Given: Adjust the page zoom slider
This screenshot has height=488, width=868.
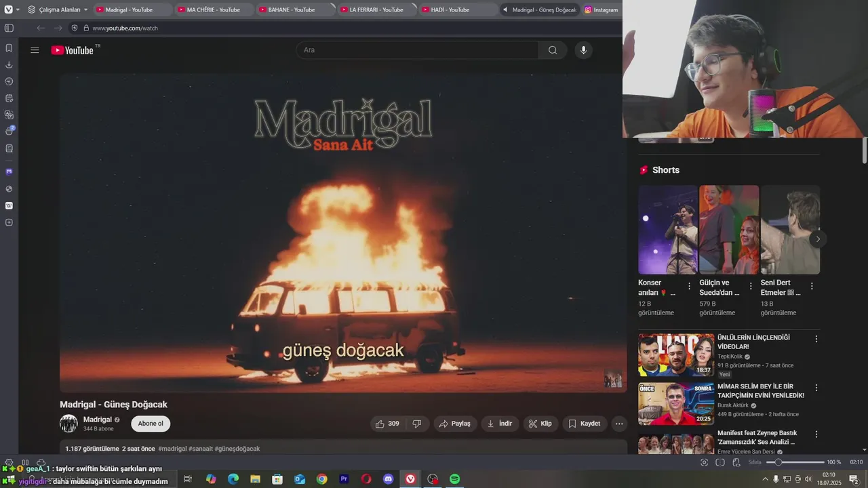Looking at the screenshot, I should (795, 462).
